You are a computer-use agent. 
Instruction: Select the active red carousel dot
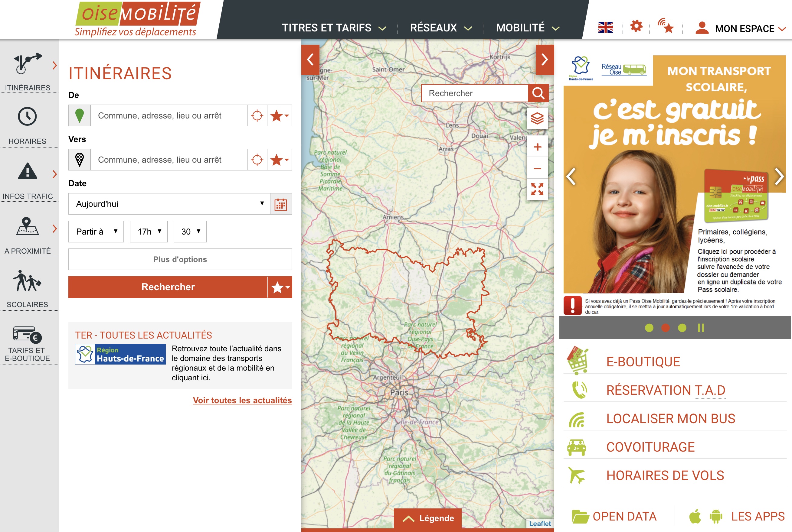[665, 328]
